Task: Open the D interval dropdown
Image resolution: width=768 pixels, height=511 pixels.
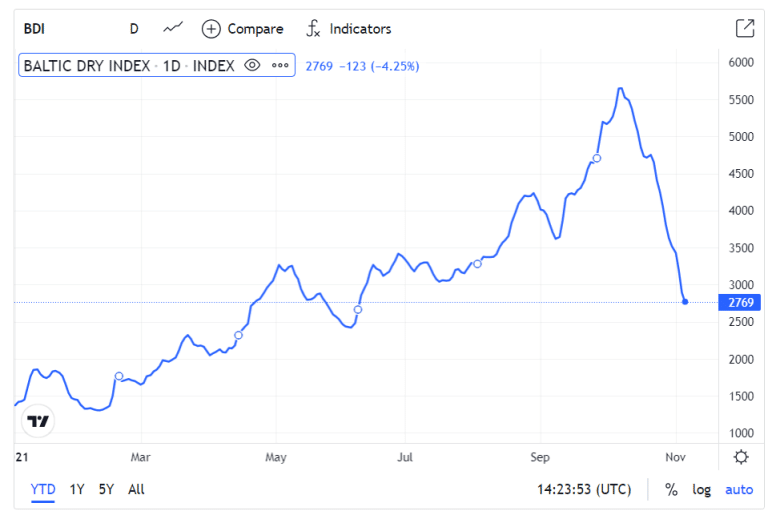Action: coord(134,29)
